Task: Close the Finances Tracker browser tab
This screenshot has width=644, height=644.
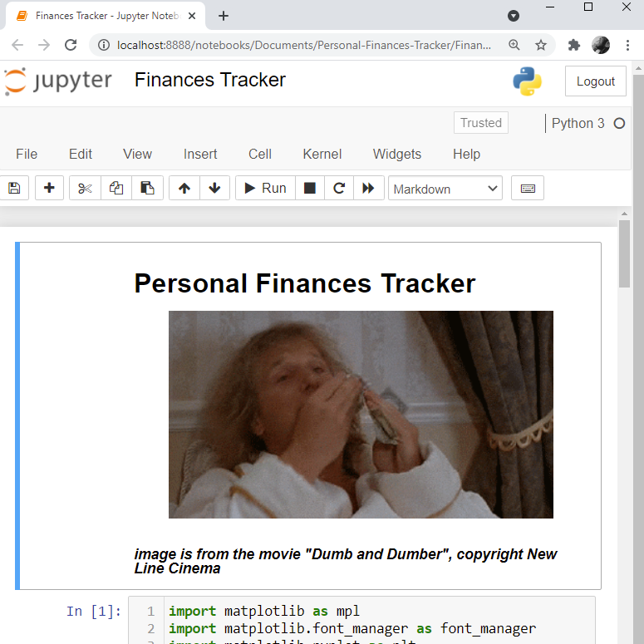Action: coord(192,16)
